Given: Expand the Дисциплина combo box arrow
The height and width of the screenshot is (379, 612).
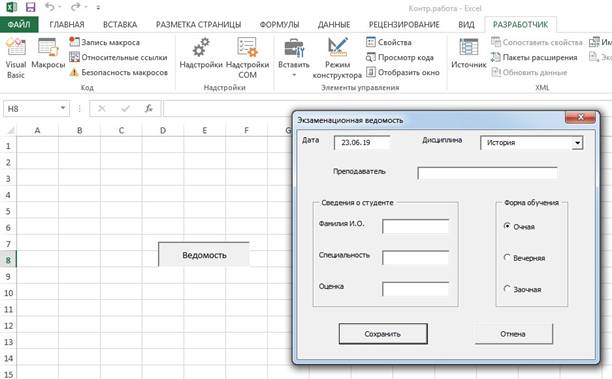Looking at the screenshot, I should point(578,143).
